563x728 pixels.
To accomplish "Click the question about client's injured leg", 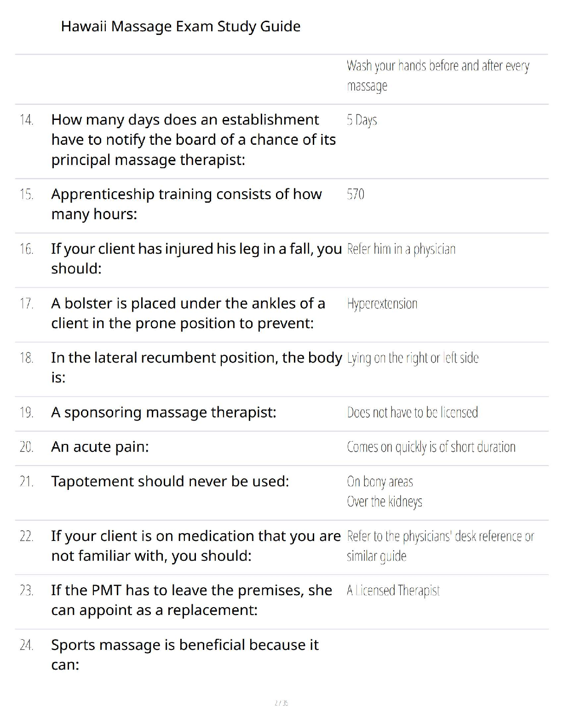I will (196, 258).
